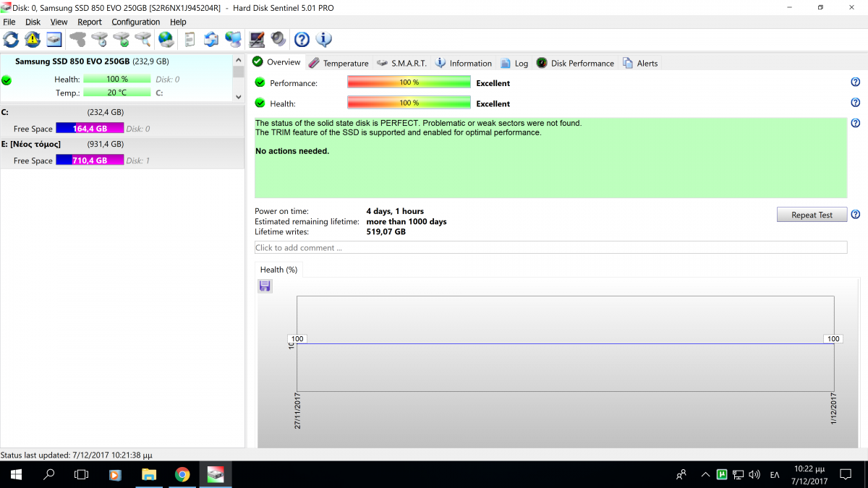
Task: Open Google Chrome from the taskbar
Action: click(182, 475)
